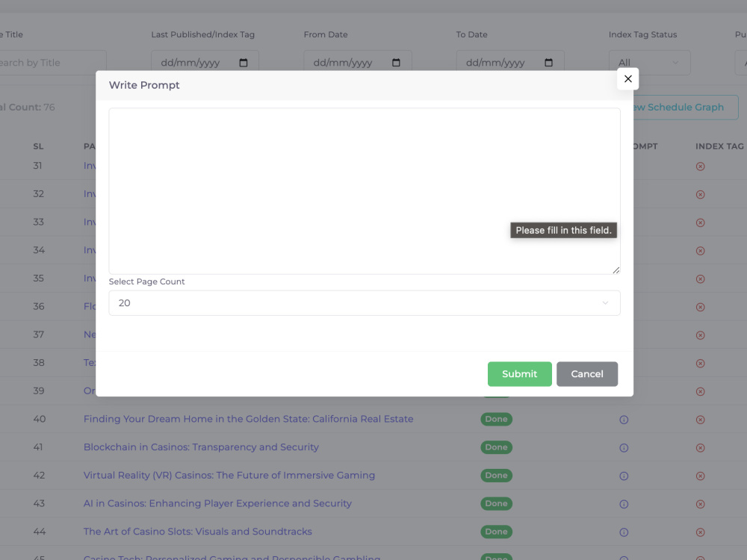Click the Last Published/Index Tag date field
The width and height of the screenshot is (747, 560).
pyautogui.click(x=205, y=63)
